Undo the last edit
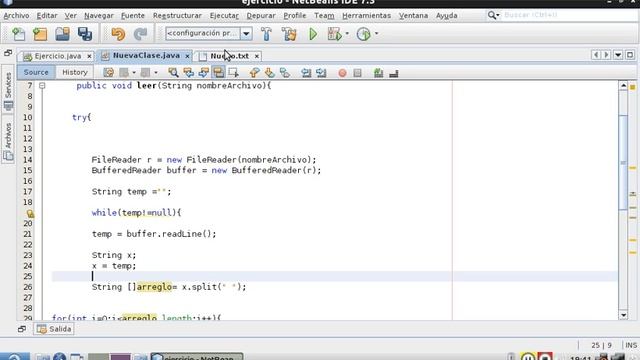 pyautogui.click(x=118, y=34)
